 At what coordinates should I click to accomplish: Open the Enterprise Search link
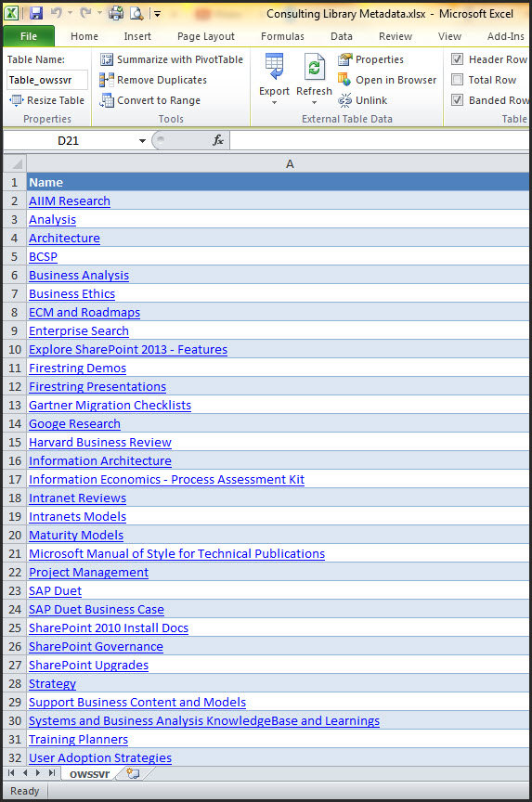point(79,331)
